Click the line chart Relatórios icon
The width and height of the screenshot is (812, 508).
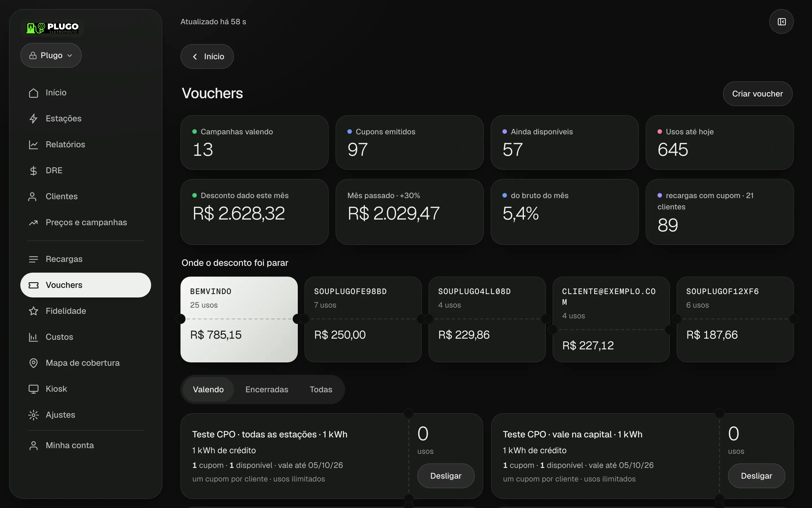[33, 144]
